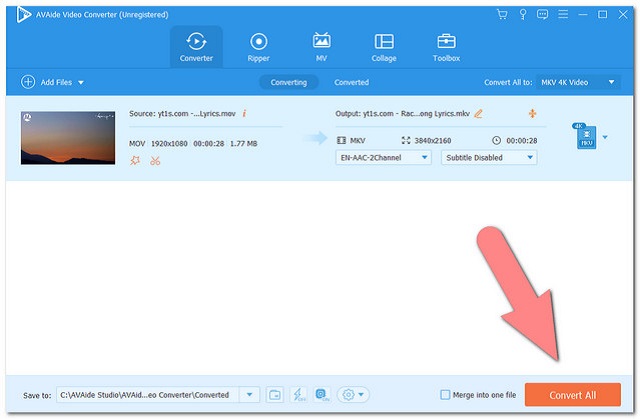
Task: Click the scissors cut icon
Action: (x=155, y=161)
